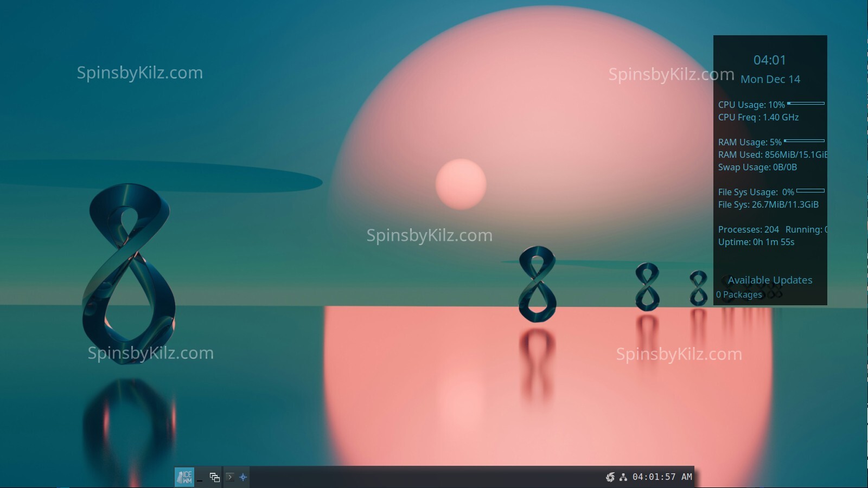Screen dimensions: 868x488
Task: Click the RAM Usage progress bar
Action: (x=804, y=141)
